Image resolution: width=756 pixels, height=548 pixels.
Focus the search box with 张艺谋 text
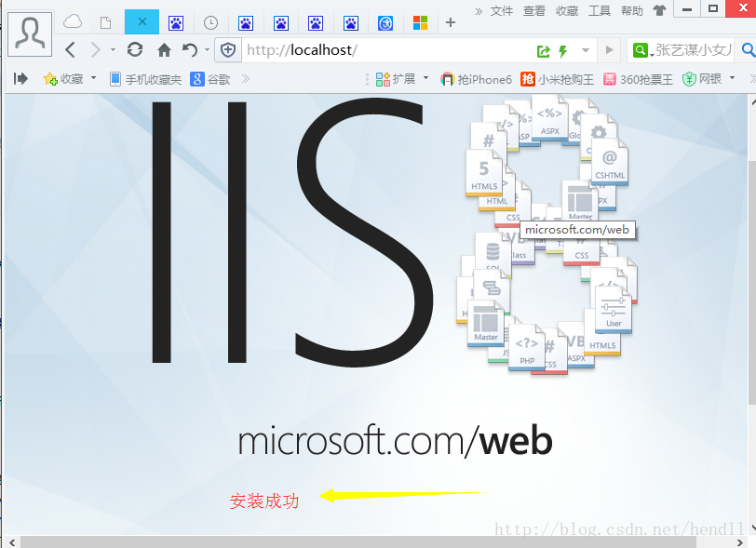[694, 50]
